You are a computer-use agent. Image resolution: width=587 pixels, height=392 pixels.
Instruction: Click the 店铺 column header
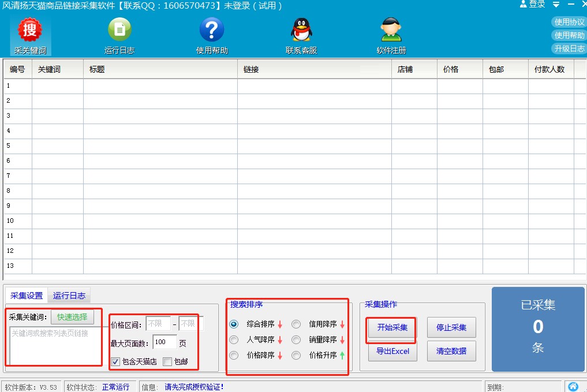[414, 69]
